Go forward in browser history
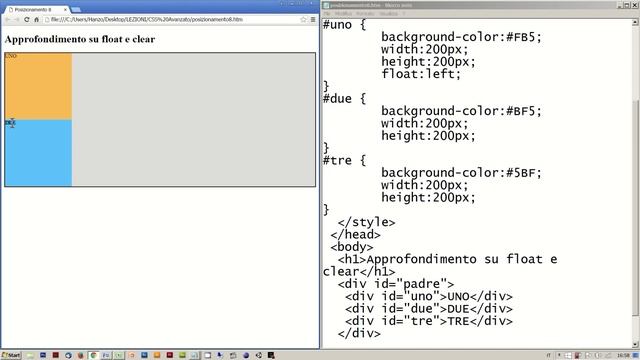Image resolution: width=640 pixels, height=360 pixels. (17, 20)
